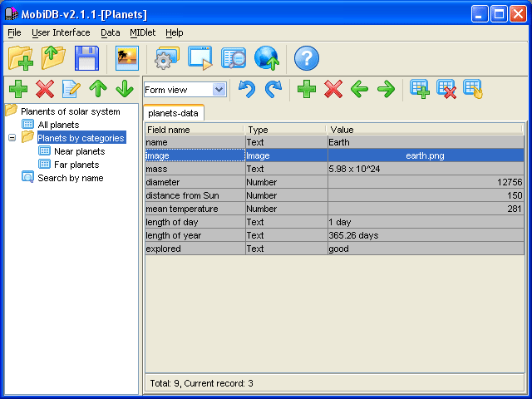This screenshot has width=532, height=399.
Task: Select Search by name tree item
Action: click(x=70, y=178)
